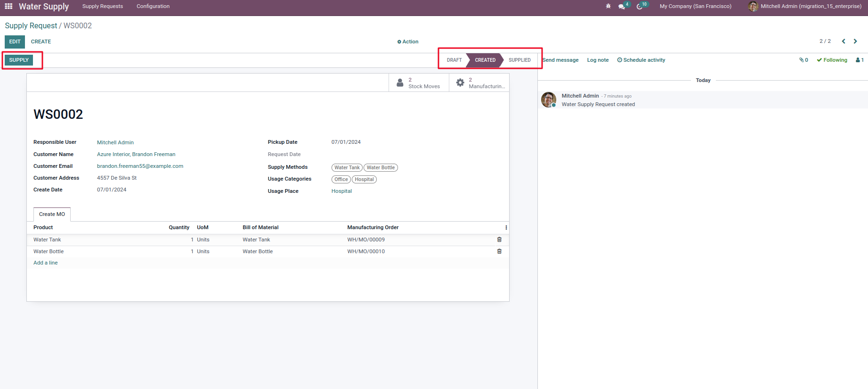Delete the Water Bottle product line
The image size is (868, 389).
coord(499,251)
